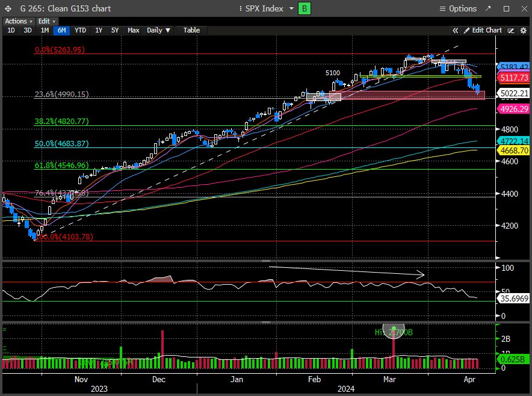532x396 pixels.
Task: Open the Edit dropdown menu
Action: 46,21
